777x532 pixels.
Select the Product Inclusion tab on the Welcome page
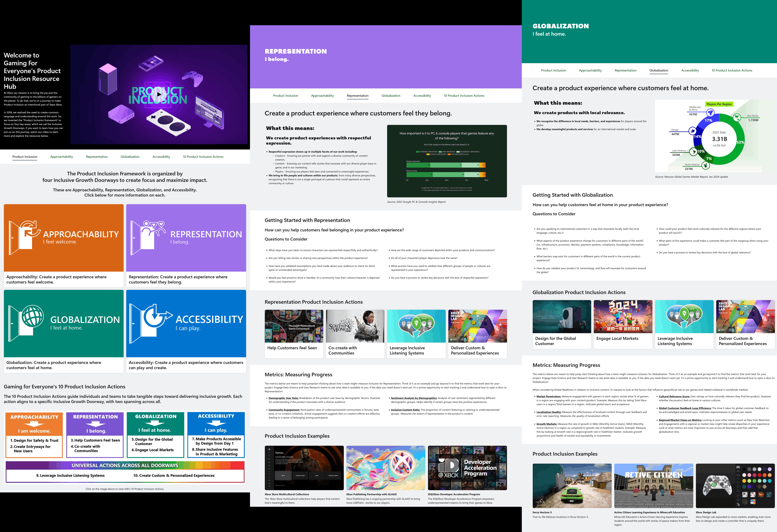pos(25,157)
